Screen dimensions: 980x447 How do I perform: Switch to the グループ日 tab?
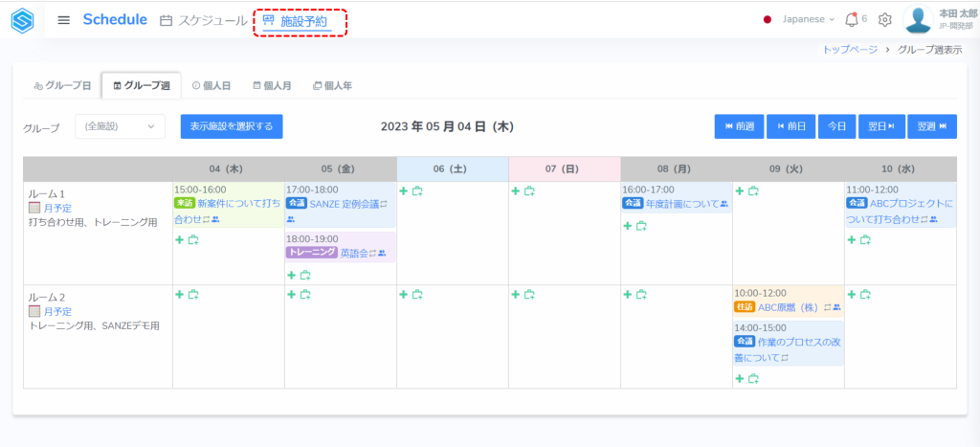(x=62, y=86)
